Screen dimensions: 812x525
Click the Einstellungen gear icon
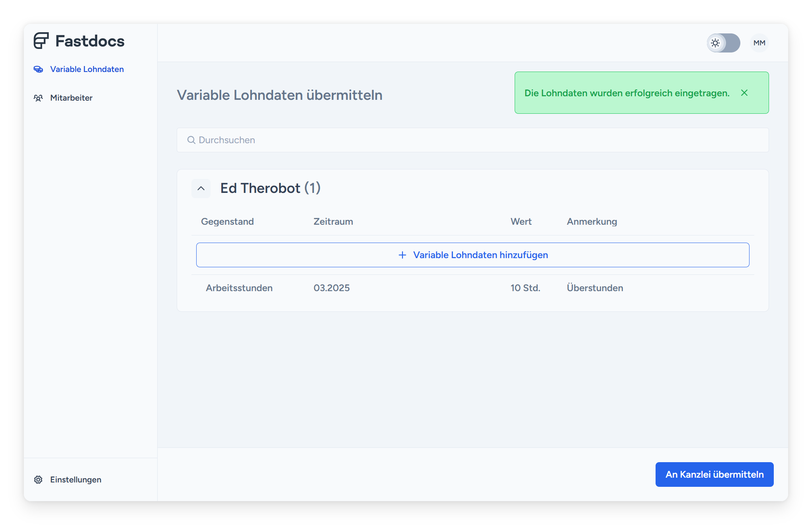point(38,480)
